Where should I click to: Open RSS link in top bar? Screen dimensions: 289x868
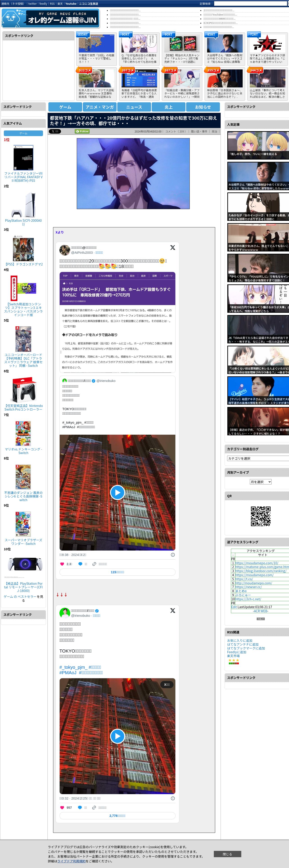[52, 4]
